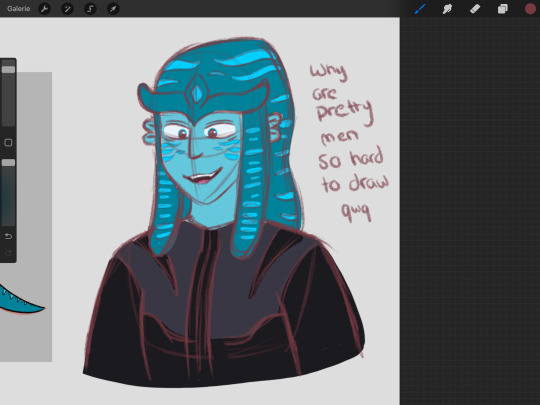This screenshot has height=405, width=540.
Task: Open the Actions wrench menu
Action: 44,9
